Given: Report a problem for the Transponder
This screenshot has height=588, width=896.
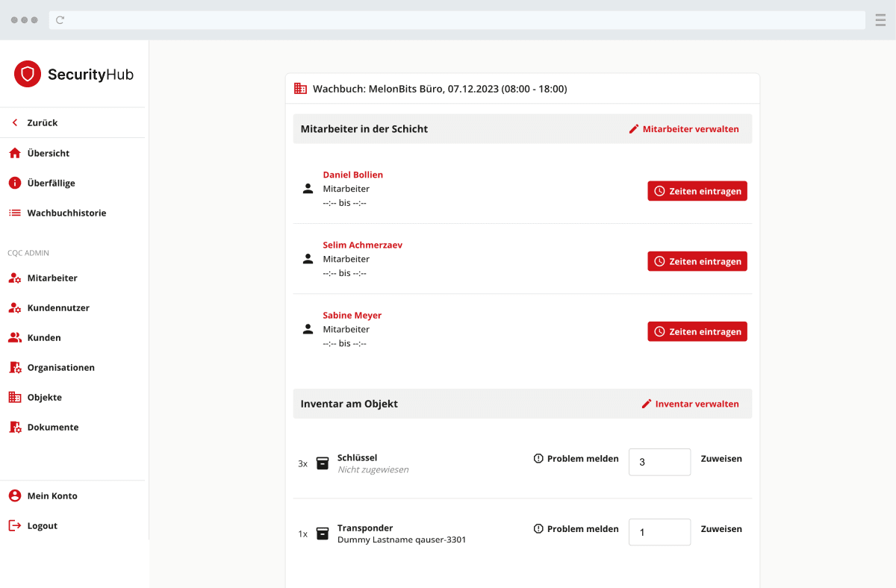Looking at the screenshot, I should pyautogui.click(x=576, y=529).
